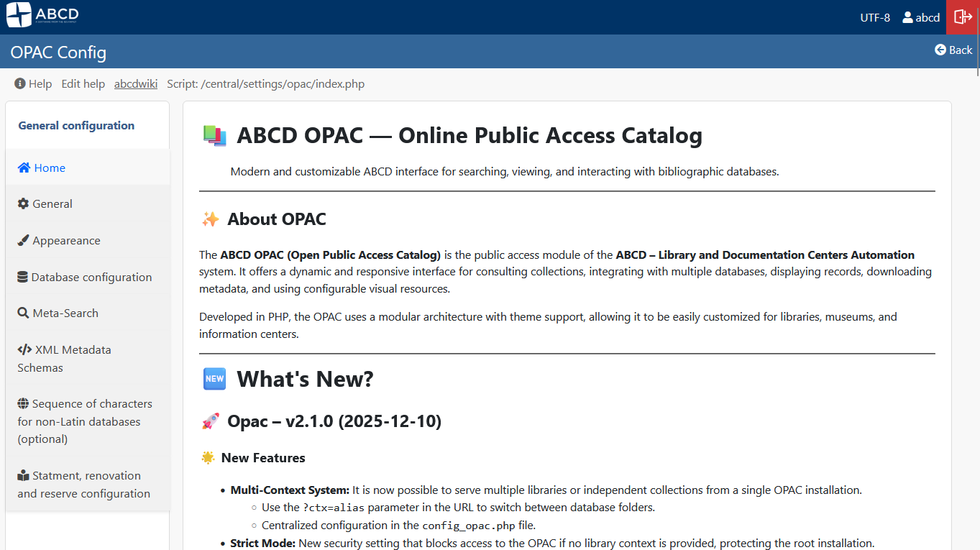Click the ABCD logo in the top bar

(42, 14)
